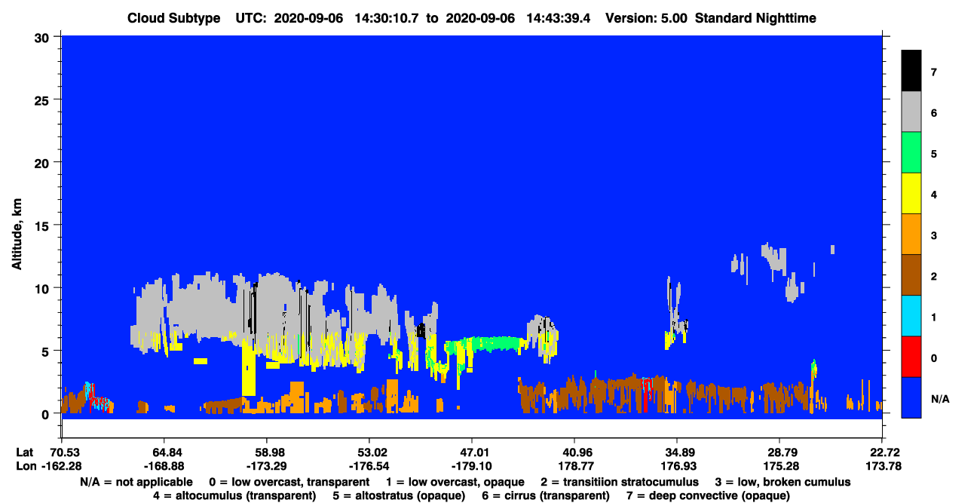980x503 pixels.
Task: Pick the cyan colorbar swatch for type 1
Action: pyautogui.click(x=911, y=315)
